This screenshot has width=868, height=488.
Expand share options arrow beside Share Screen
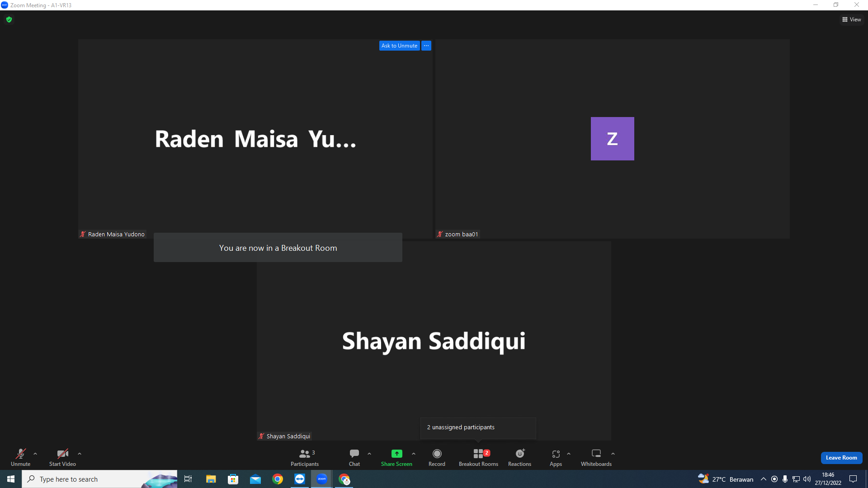click(x=414, y=454)
